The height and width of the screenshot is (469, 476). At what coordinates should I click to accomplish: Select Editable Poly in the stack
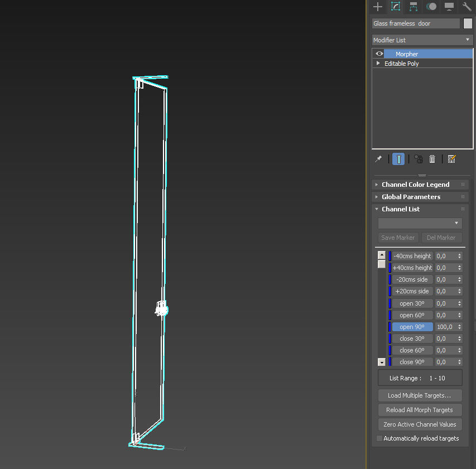click(401, 64)
